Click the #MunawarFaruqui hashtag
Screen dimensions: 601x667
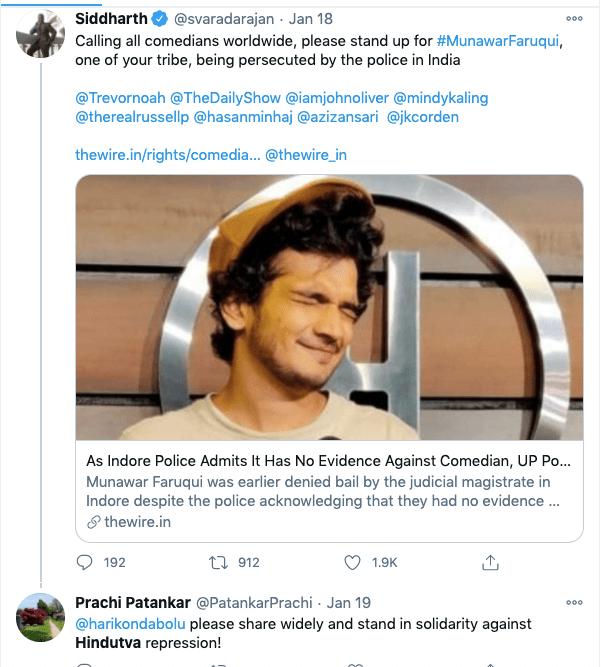click(x=496, y=40)
